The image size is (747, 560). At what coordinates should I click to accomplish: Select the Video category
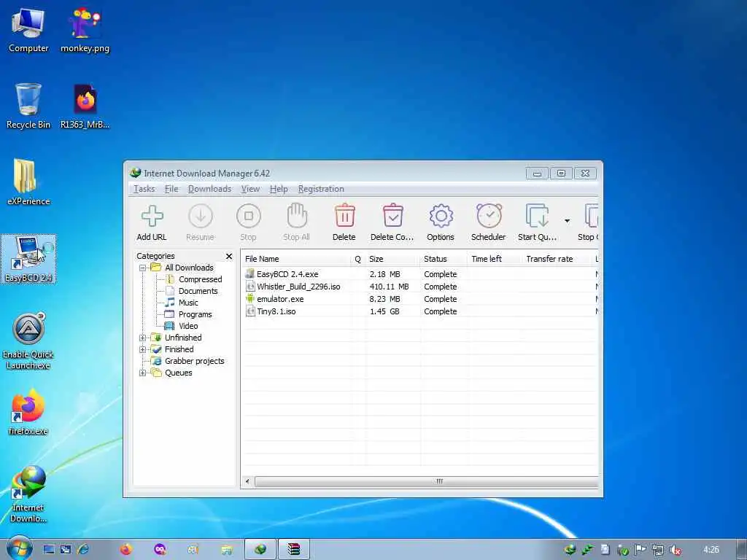(x=188, y=326)
